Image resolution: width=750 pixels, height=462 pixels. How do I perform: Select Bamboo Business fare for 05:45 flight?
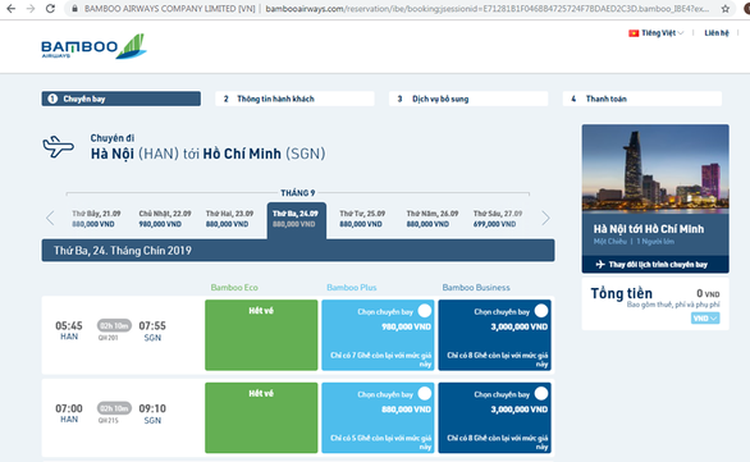tap(541, 311)
